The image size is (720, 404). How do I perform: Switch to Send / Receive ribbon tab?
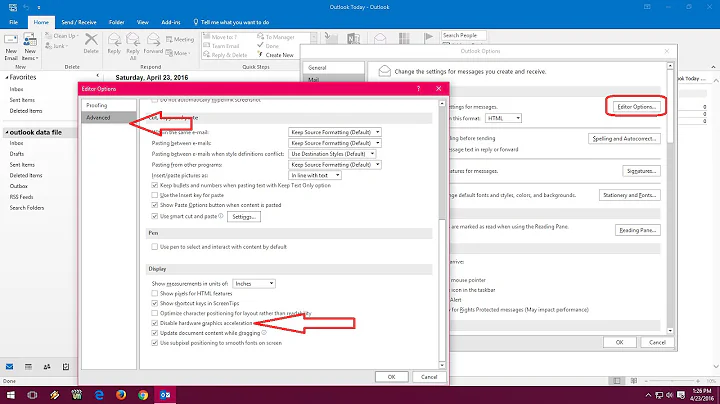click(79, 22)
